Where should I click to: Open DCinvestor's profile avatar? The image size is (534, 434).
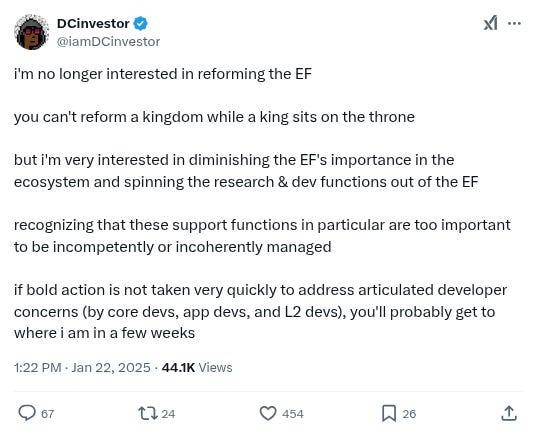coord(32,32)
